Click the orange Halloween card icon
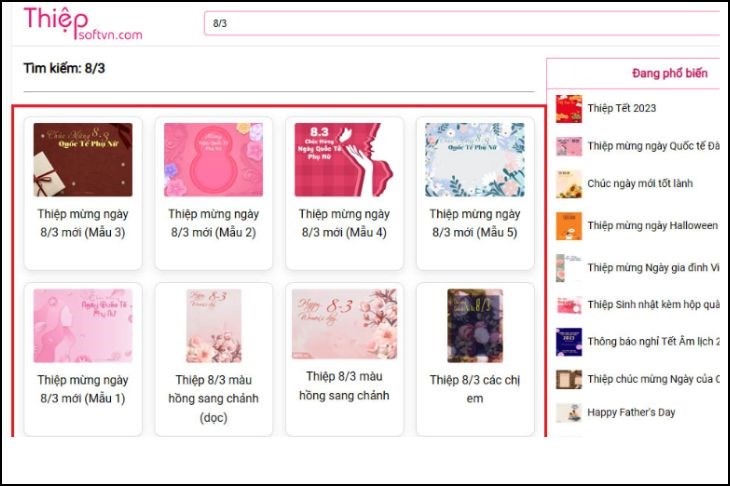 (569, 226)
